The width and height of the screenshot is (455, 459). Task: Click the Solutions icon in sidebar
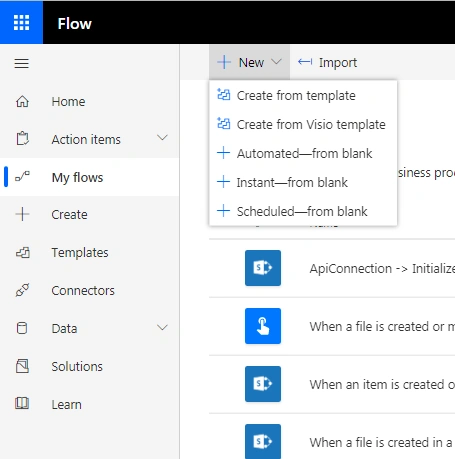coord(22,366)
